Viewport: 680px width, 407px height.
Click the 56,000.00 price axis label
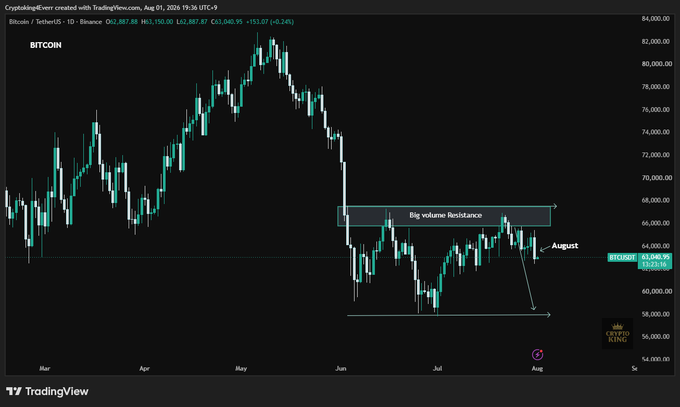(x=655, y=336)
